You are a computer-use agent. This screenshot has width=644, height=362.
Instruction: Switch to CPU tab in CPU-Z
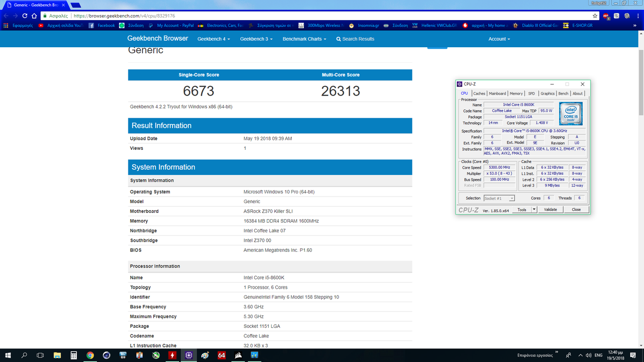464,93
